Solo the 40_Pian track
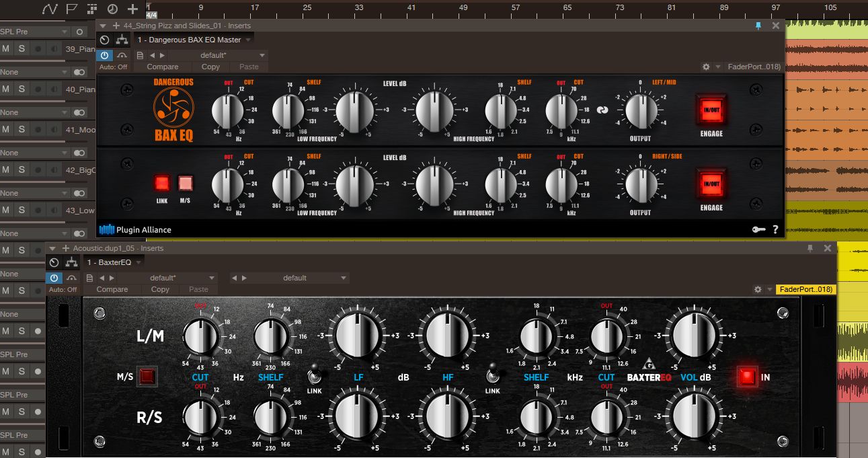868x458 pixels. [x=22, y=89]
